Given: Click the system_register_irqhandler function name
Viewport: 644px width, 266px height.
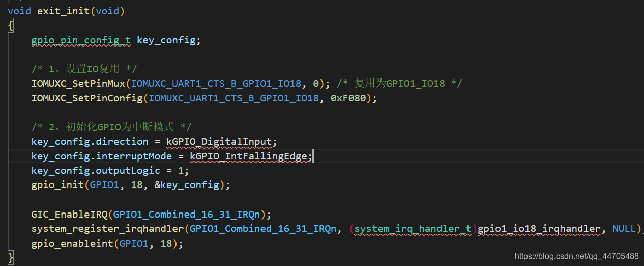Looking at the screenshot, I should point(107,229).
